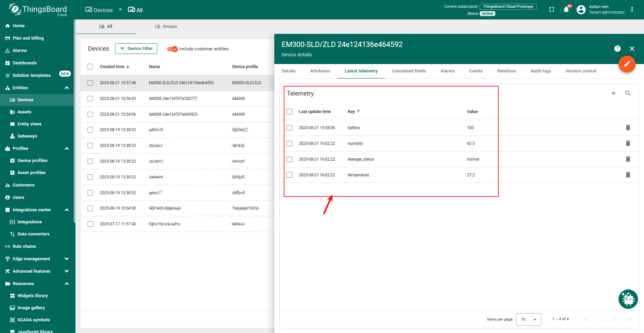Check the battery telemetry checkbox
This screenshot has width=644, height=333.
[x=289, y=128]
